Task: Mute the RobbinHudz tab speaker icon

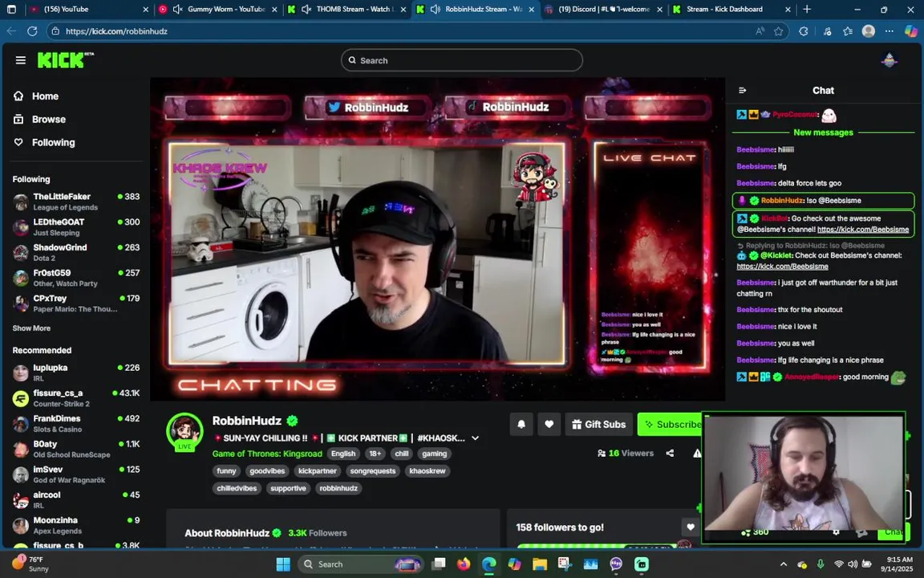Action: [435, 10]
